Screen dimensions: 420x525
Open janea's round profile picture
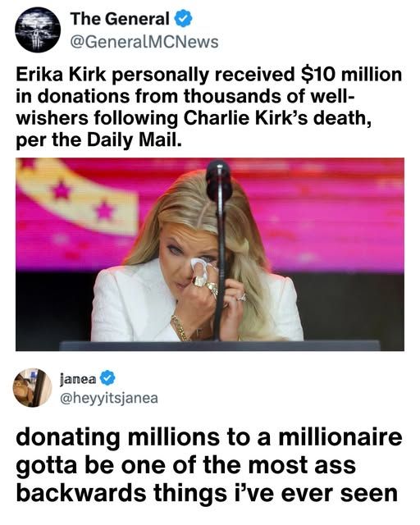point(33,388)
